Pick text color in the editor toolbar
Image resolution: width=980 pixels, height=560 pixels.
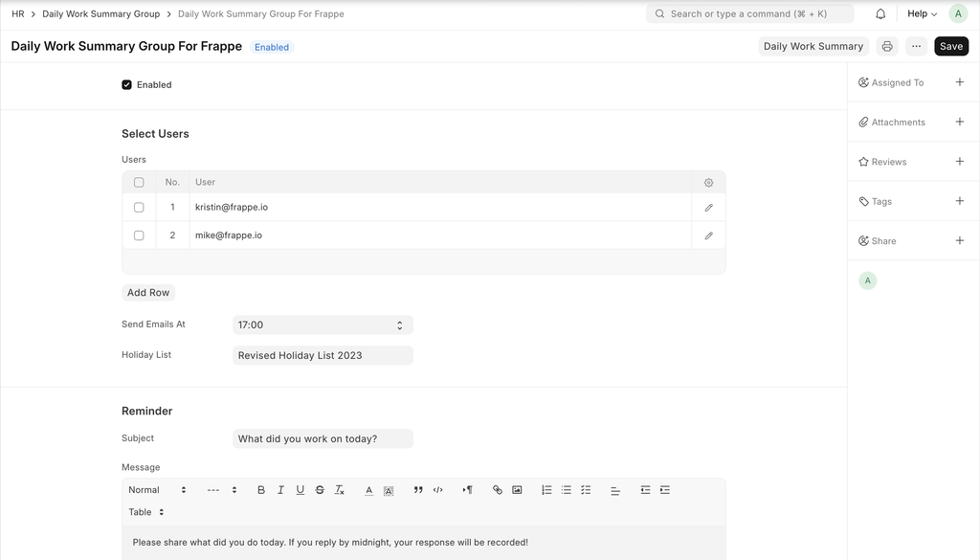(368, 490)
